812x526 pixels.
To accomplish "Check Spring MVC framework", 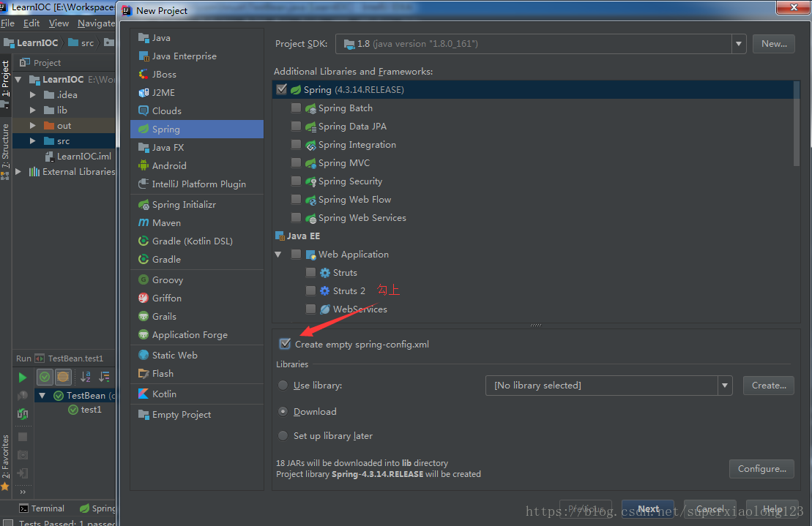I will coord(297,163).
